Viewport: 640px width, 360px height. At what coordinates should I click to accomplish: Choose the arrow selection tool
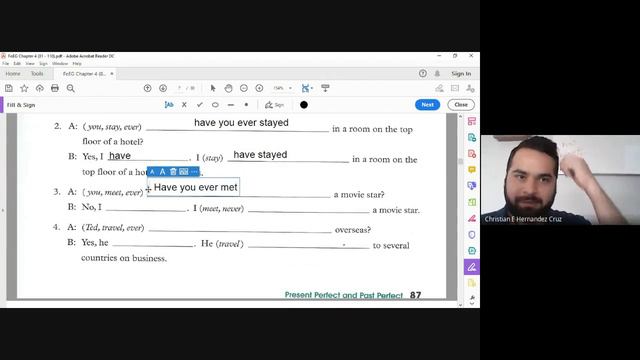pyautogui.click(x=213, y=88)
